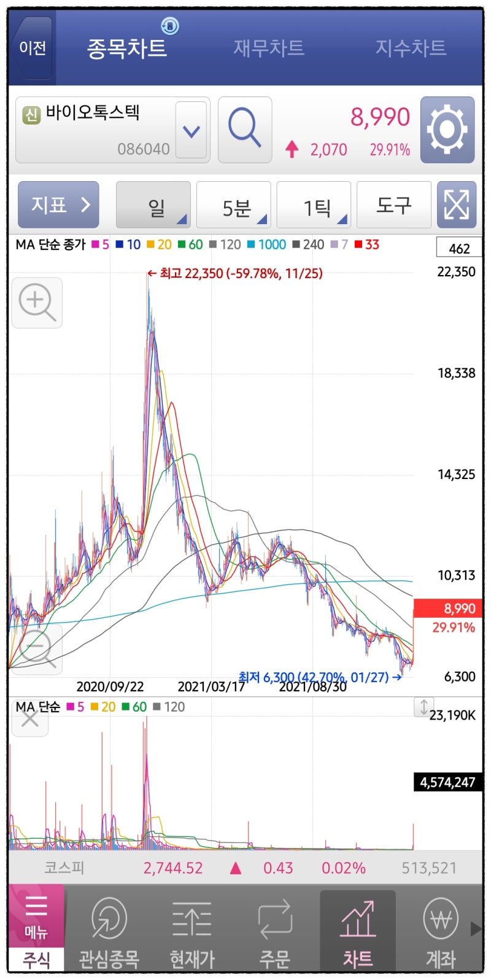Viewport: 491px width, 980px height.
Task: Open 차트 chart tab in bottom bar
Action: point(358,932)
